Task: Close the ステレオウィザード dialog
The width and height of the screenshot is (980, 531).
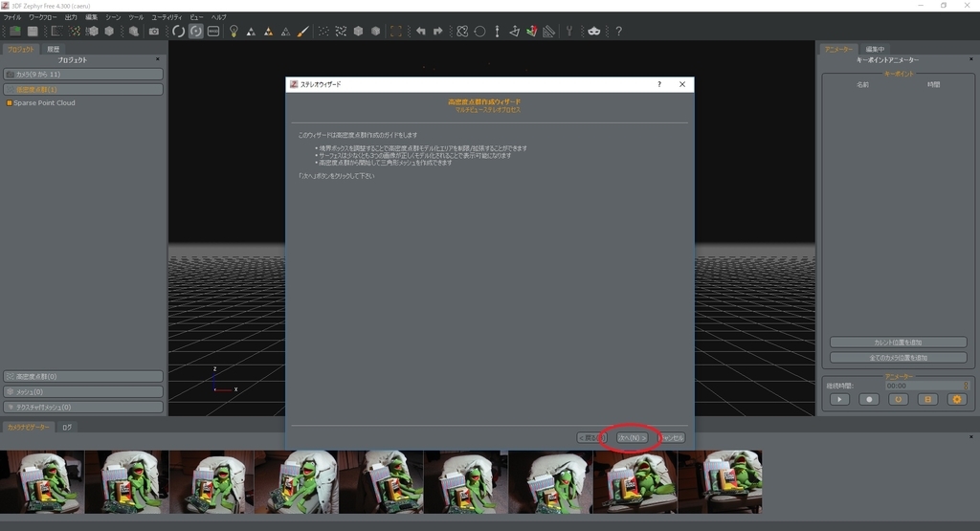Action: pos(681,84)
